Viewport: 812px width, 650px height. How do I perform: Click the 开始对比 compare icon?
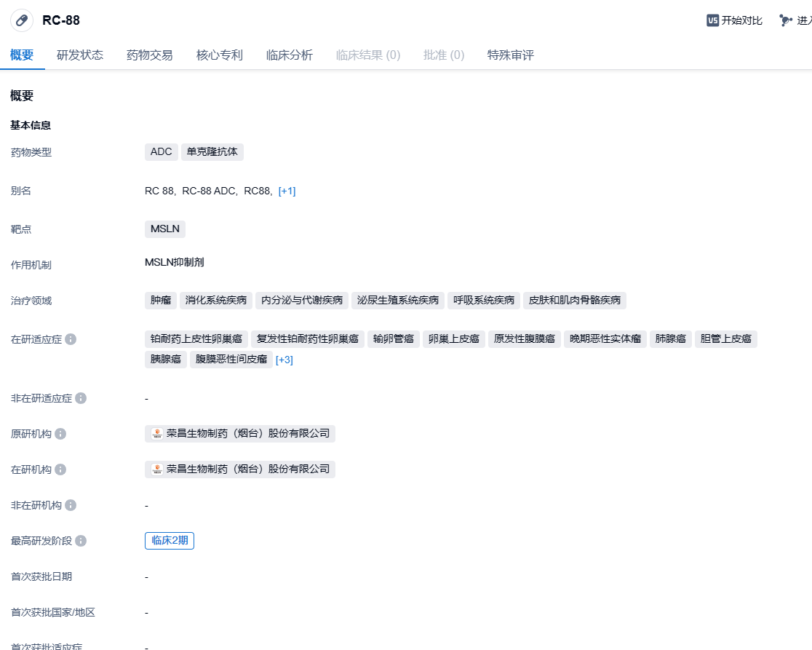712,20
